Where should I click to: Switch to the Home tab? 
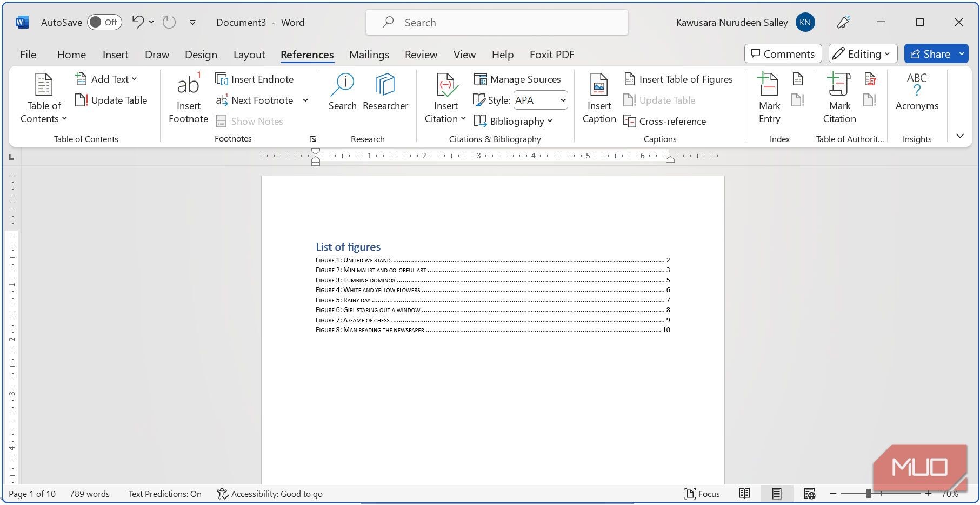click(x=71, y=55)
